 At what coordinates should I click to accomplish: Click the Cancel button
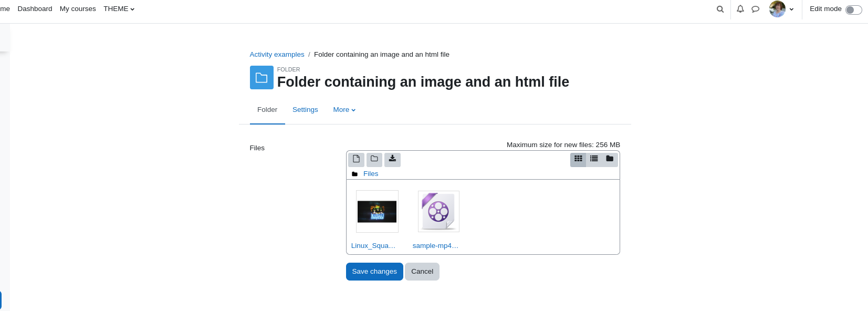click(422, 272)
